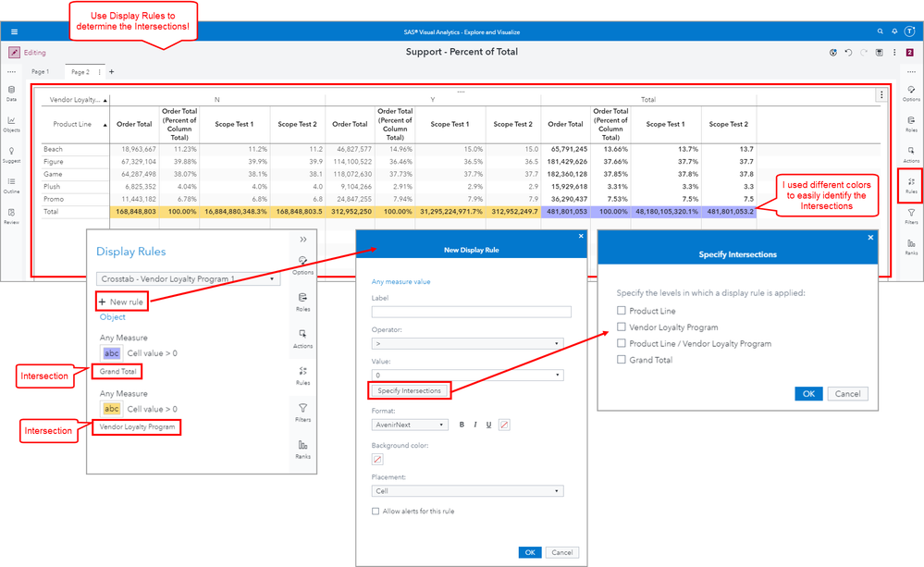
Task: Click Cancel in New Display Rule dialog
Action: click(561, 552)
